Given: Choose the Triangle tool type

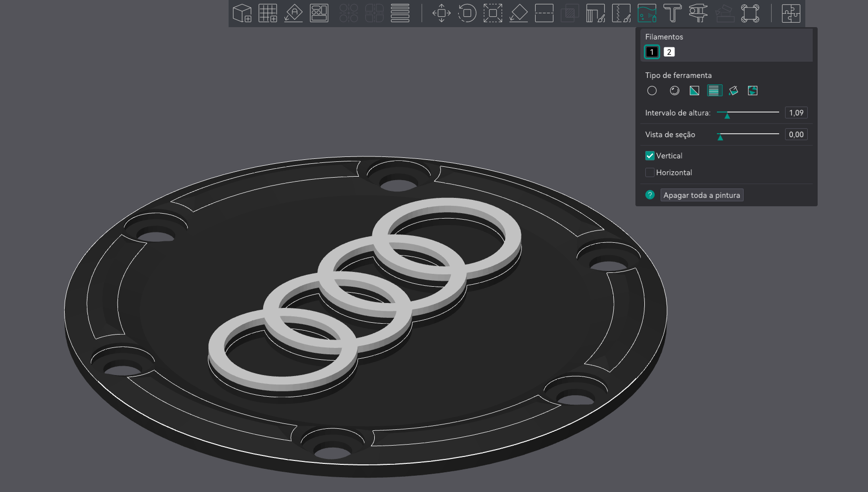Looking at the screenshot, I should tap(694, 91).
